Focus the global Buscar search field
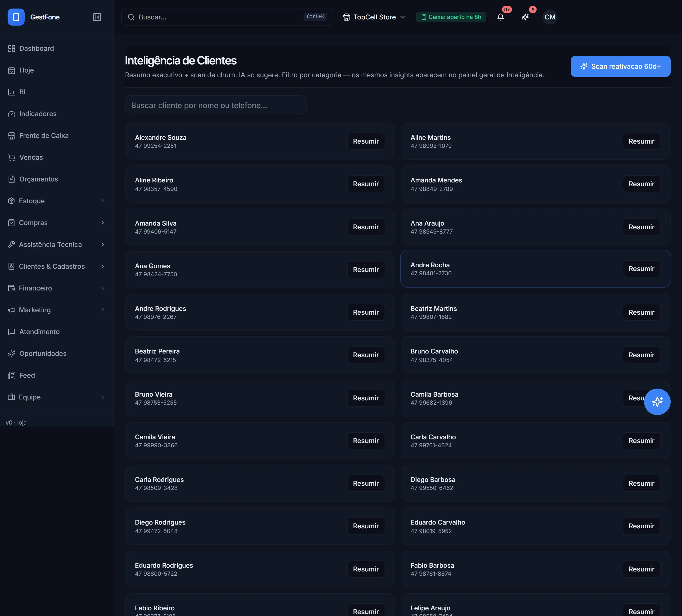Image resolution: width=682 pixels, height=616 pixels. pos(227,17)
